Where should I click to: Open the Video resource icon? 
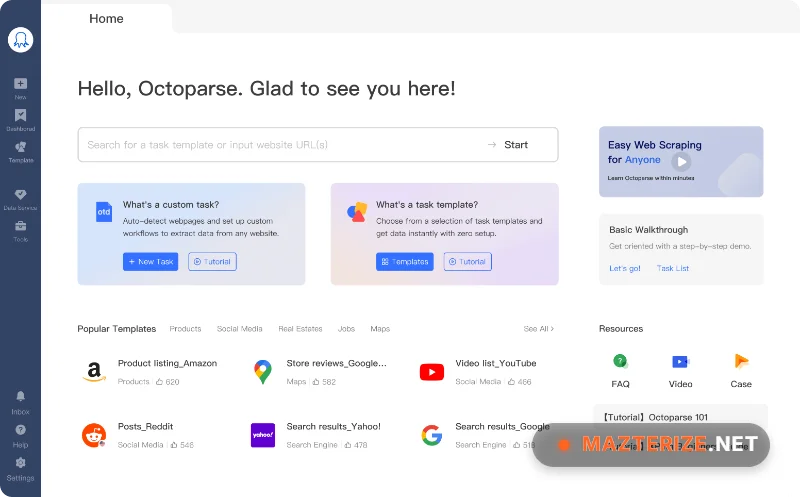[x=680, y=361]
